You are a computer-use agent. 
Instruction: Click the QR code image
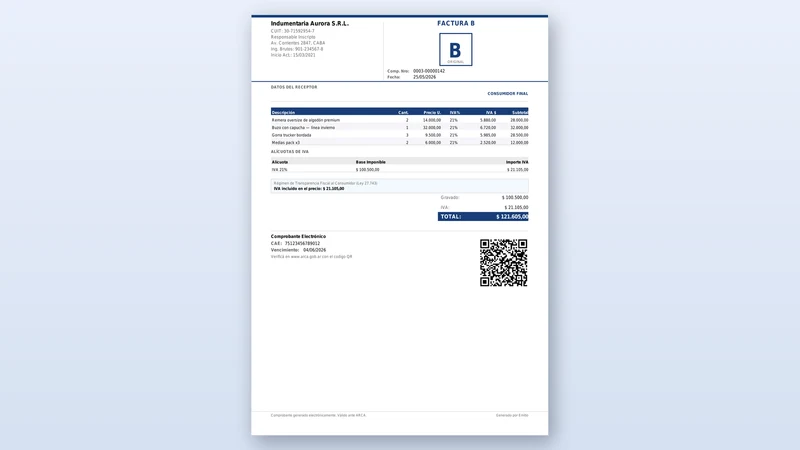click(x=503, y=263)
